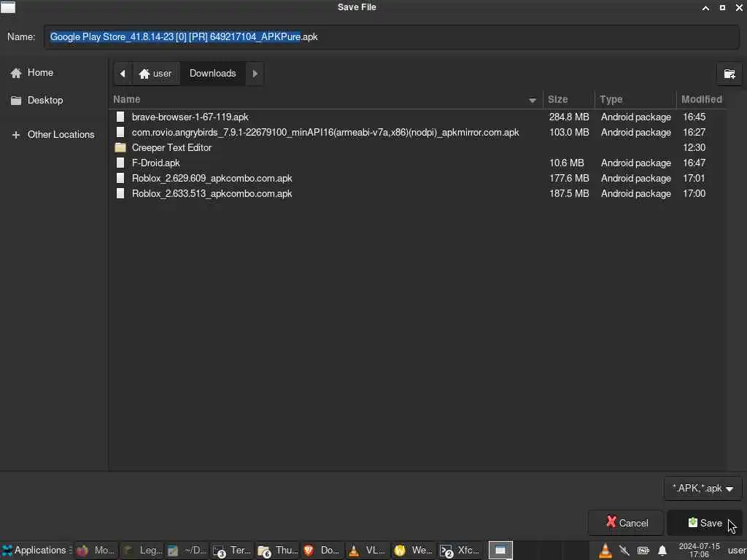Click the Save button
The image size is (747, 560).
coord(705,523)
